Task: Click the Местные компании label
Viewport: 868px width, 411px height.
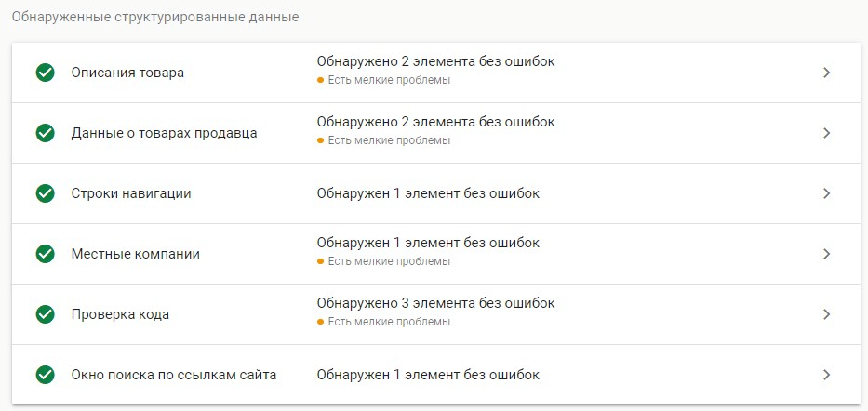Action: point(135,254)
